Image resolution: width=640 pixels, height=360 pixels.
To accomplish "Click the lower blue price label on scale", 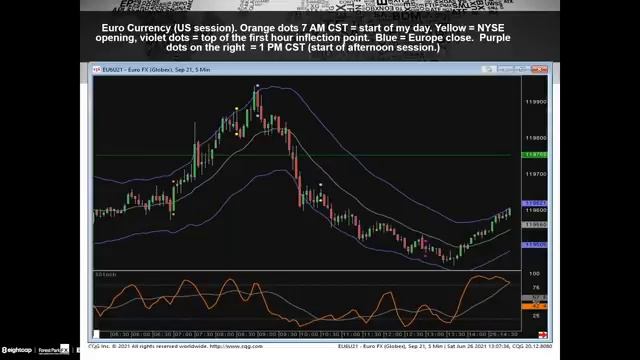I will click(x=534, y=244).
